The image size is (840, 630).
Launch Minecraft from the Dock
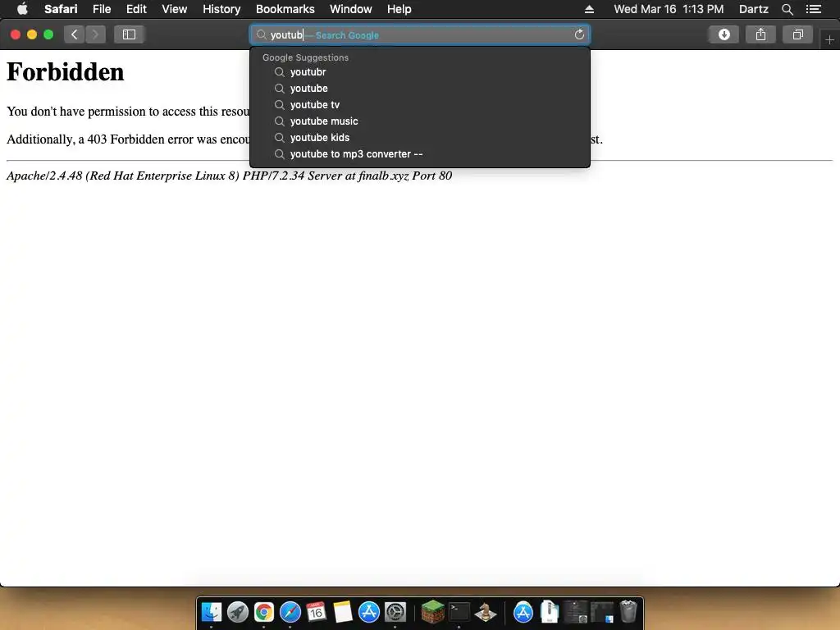433,612
